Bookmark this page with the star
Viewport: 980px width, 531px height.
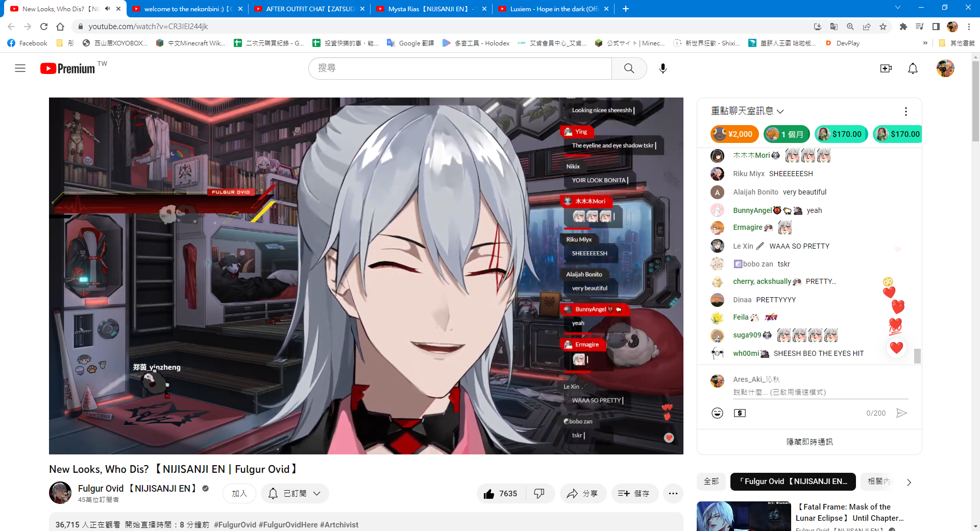coord(883,27)
